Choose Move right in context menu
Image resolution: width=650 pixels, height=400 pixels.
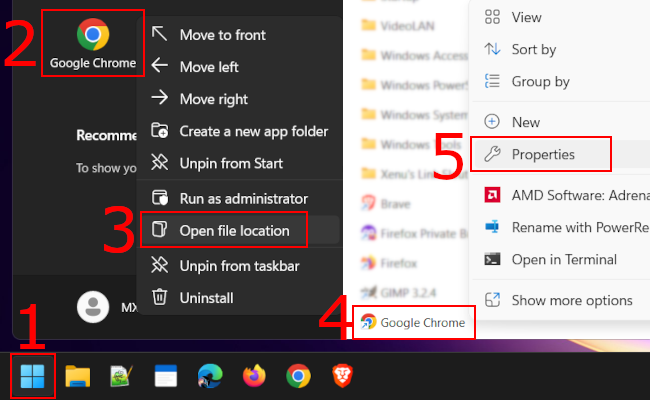pyautogui.click(x=239, y=99)
